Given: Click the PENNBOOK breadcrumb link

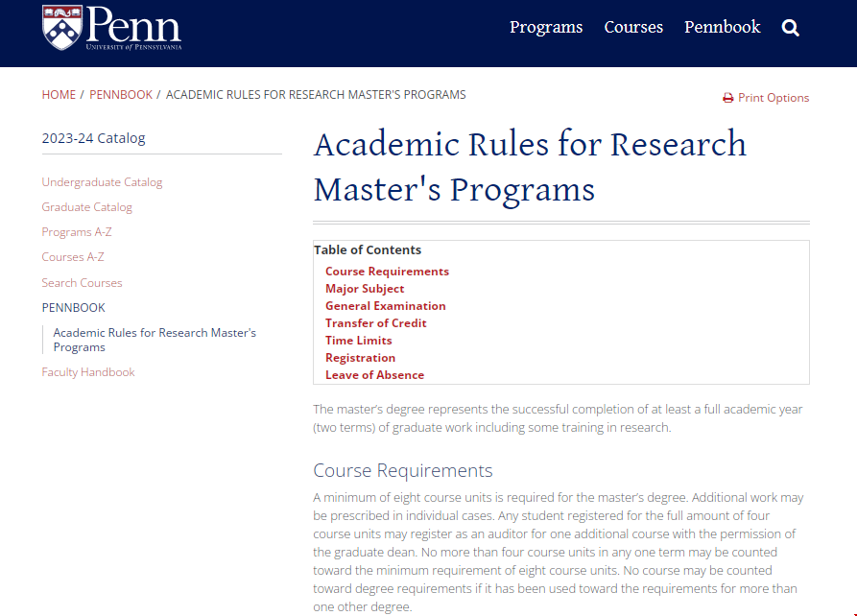Looking at the screenshot, I should [x=121, y=95].
